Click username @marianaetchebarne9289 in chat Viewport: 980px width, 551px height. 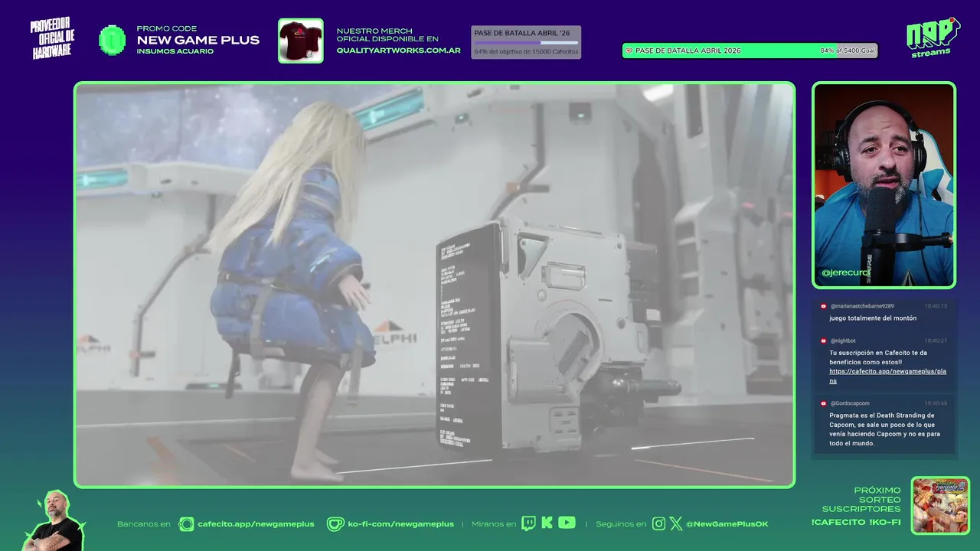861,306
